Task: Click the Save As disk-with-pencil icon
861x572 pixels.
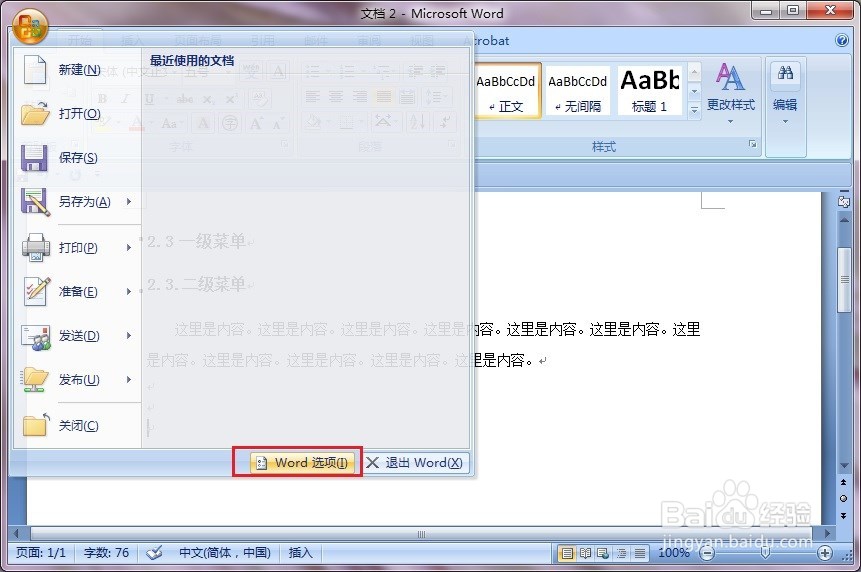Action: pyautogui.click(x=35, y=202)
